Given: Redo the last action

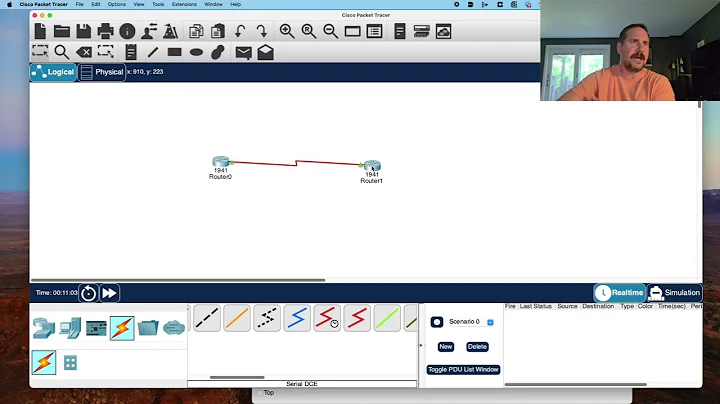Looking at the screenshot, I should (261, 31).
